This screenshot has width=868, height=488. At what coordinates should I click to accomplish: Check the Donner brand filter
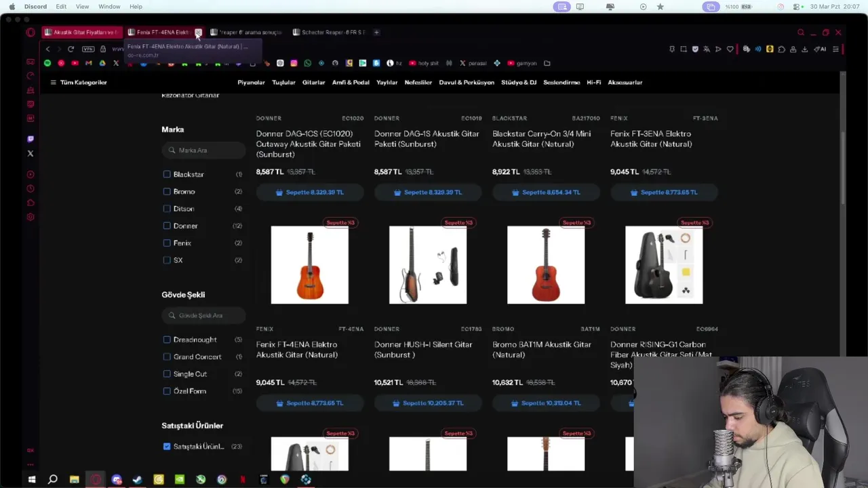click(x=167, y=226)
